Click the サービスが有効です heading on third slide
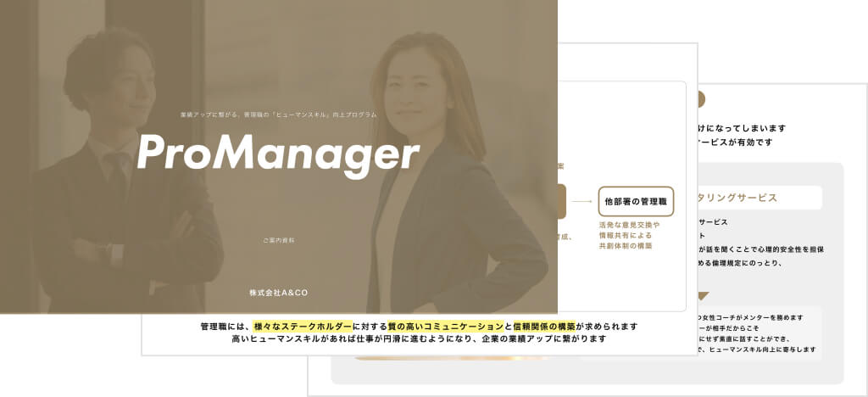The image size is (868, 397). click(x=734, y=143)
